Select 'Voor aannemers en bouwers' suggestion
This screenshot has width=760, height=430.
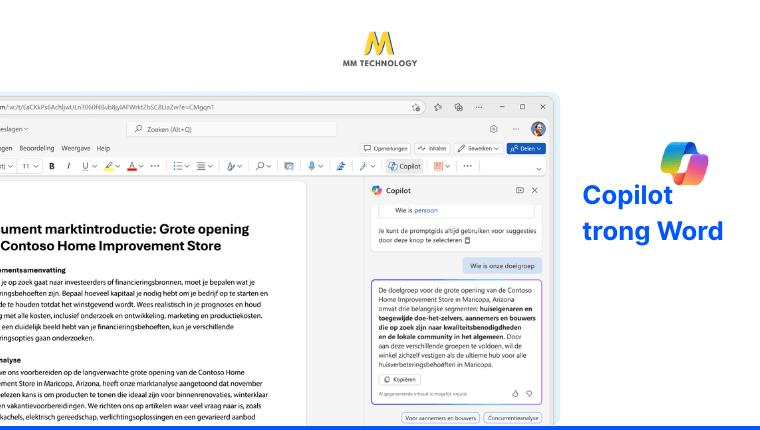440,418
